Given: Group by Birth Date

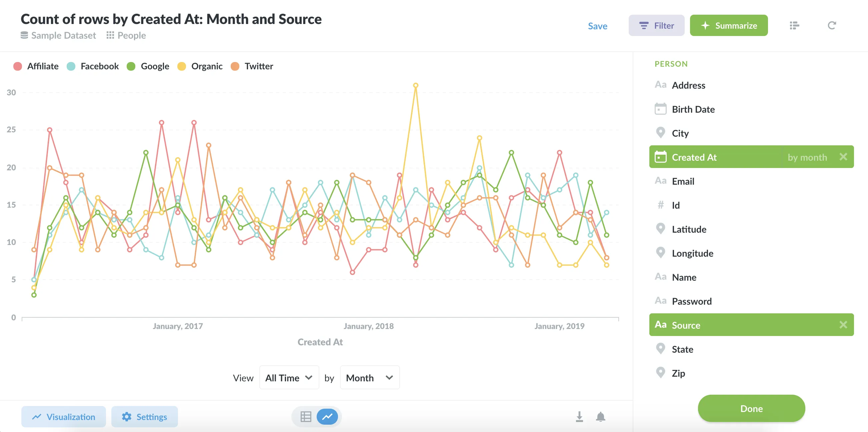Looking at the screenshot, I should point(751,109).
